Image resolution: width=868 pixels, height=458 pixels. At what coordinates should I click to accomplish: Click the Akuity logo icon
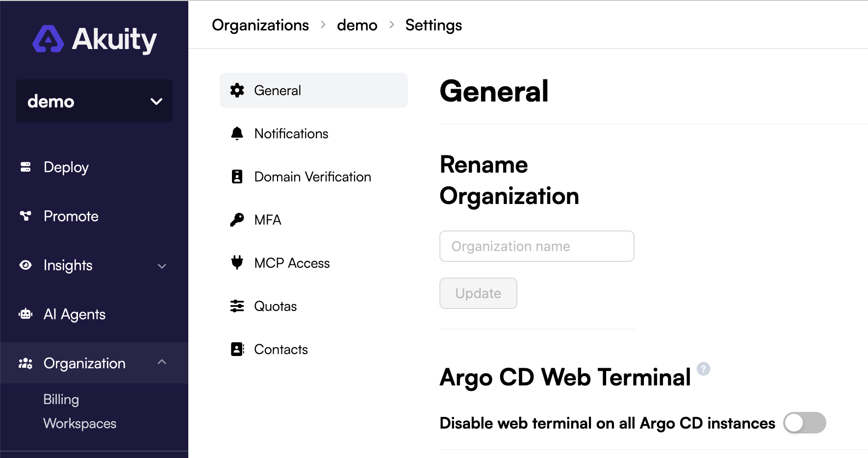[x=48, y=39]
